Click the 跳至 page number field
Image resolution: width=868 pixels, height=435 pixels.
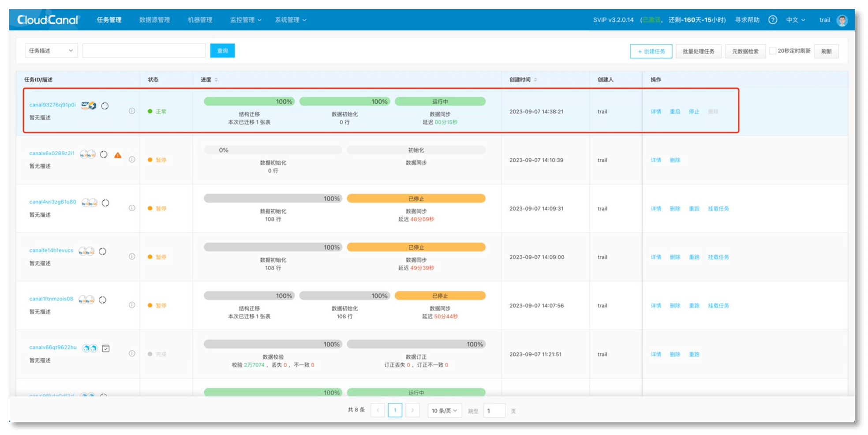coord(494,411)
